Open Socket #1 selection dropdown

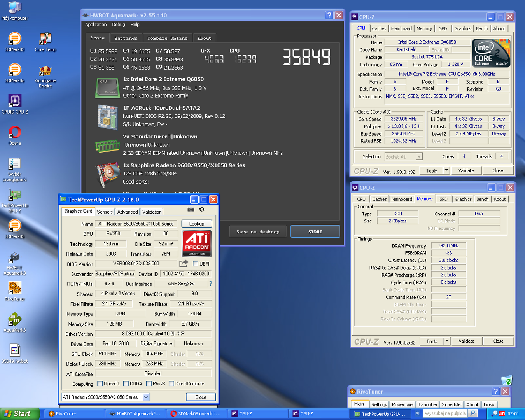[419, 157]
